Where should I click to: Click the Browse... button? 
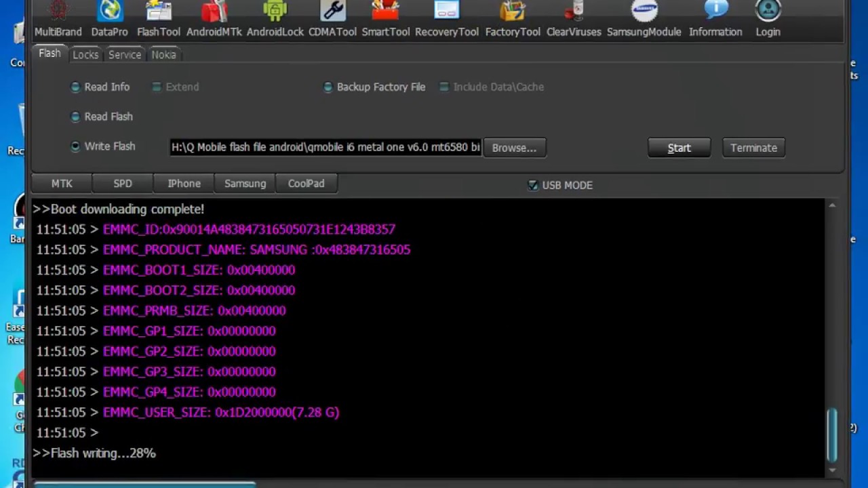tap(514, 148)
